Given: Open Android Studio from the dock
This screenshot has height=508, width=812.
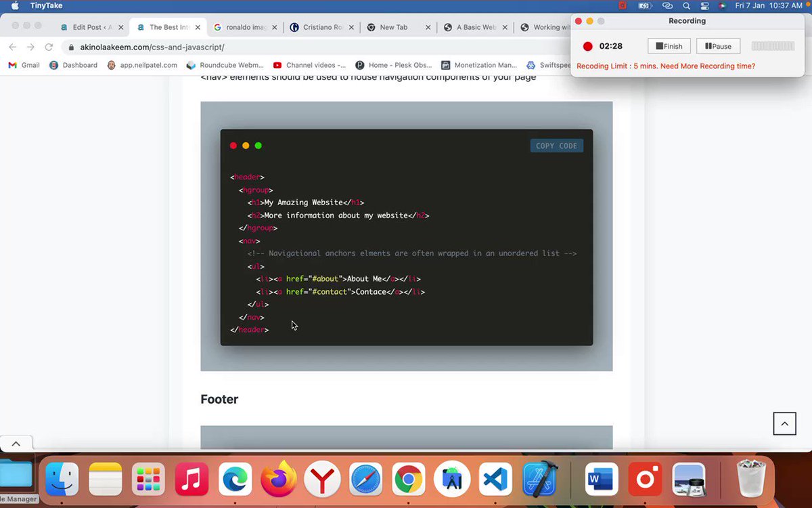Looking at the screenshot, I should tap(452, 480).
